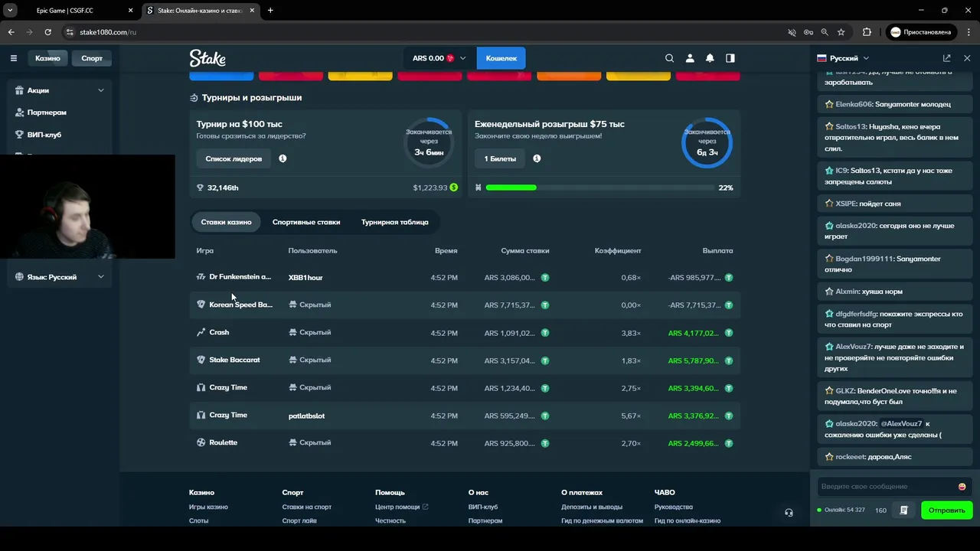Close the chat panel
Screen dimensions: 980x551
pos(967,58)
